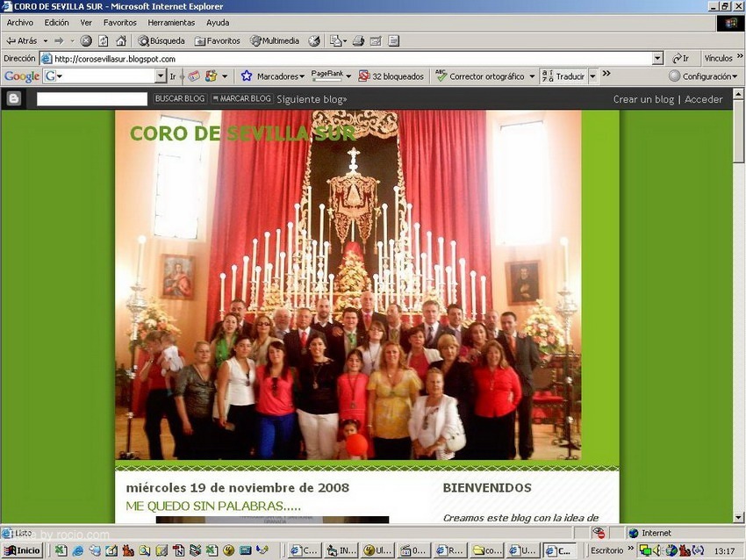Open the Favoritos star toolbar button

coord(217,40)
